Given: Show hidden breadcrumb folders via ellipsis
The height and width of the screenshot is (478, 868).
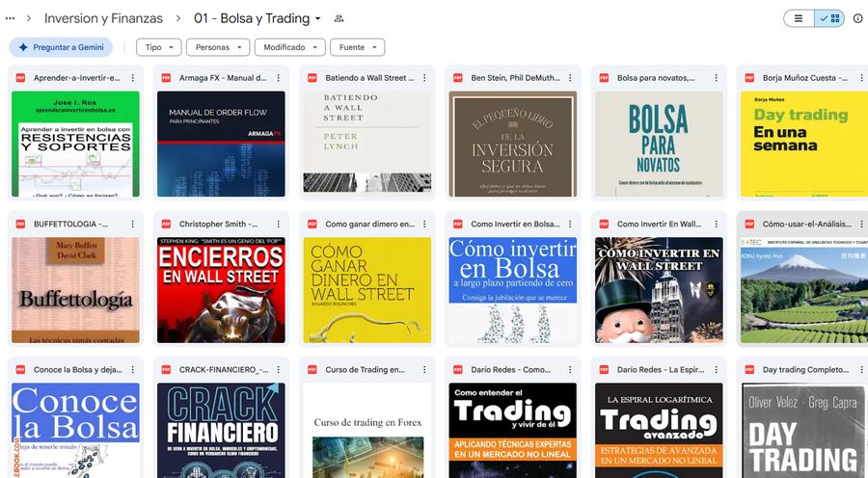Looking at the screenshot, I should [10, 18].
